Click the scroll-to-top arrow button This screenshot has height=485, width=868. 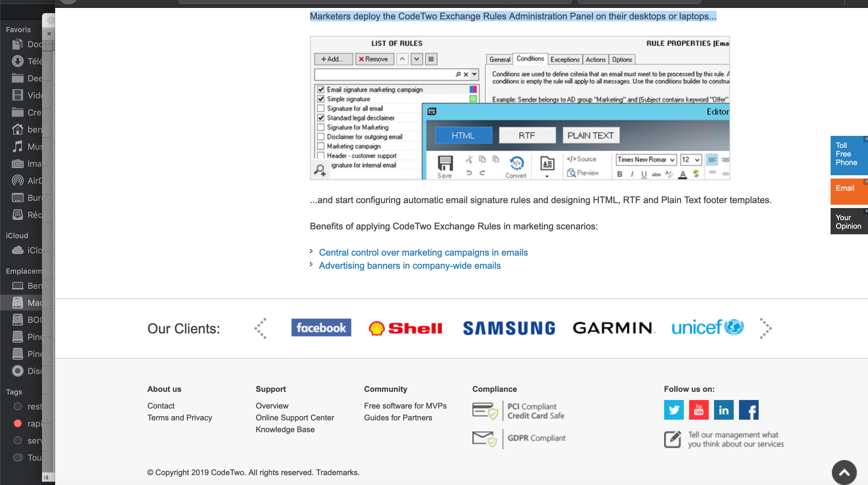[844, 473]
